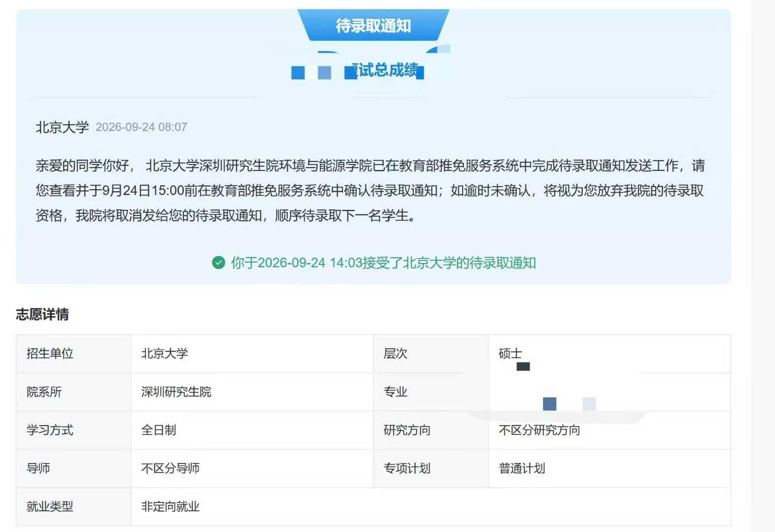This screenshot has width=775, height=532.
Task: Click the 深圳研究生院 value cell
Action: pyautogui.click(x=252, y=392)
